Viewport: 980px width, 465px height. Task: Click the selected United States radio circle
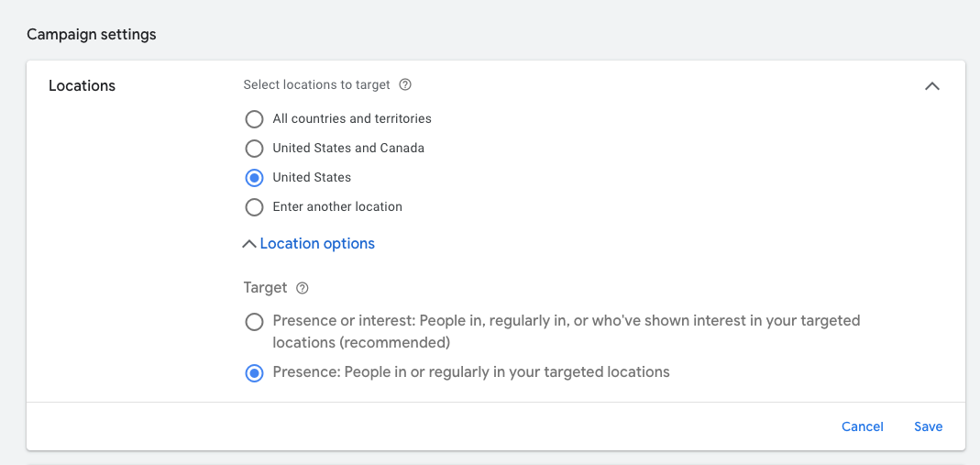coord(254,178)
